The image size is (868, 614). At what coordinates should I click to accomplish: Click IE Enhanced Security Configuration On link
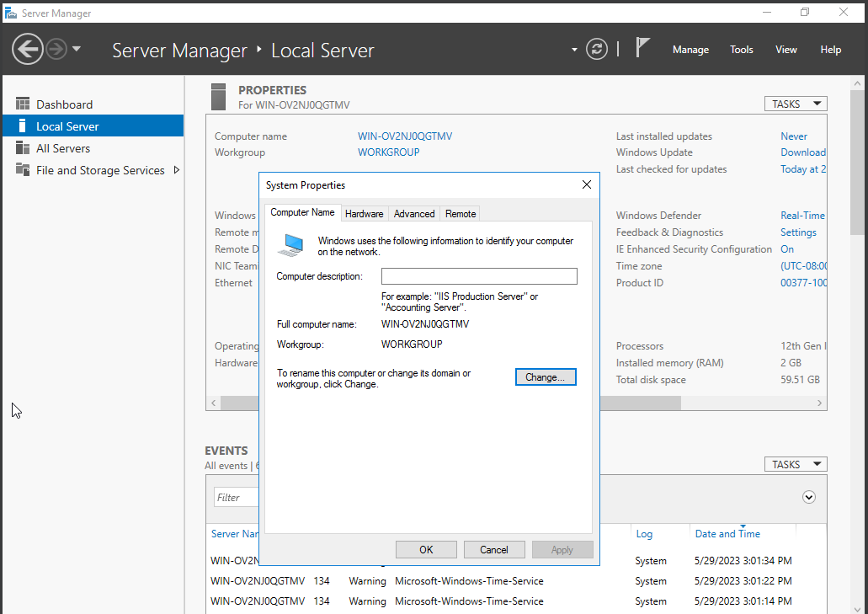click(787, 249)
